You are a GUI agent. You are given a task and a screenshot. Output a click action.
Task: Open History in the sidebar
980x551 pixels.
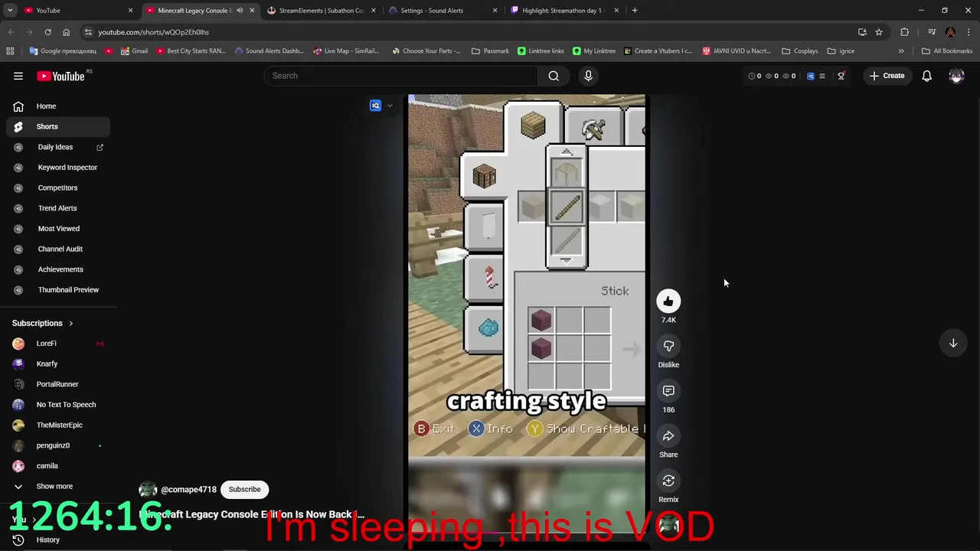point(58,540)
